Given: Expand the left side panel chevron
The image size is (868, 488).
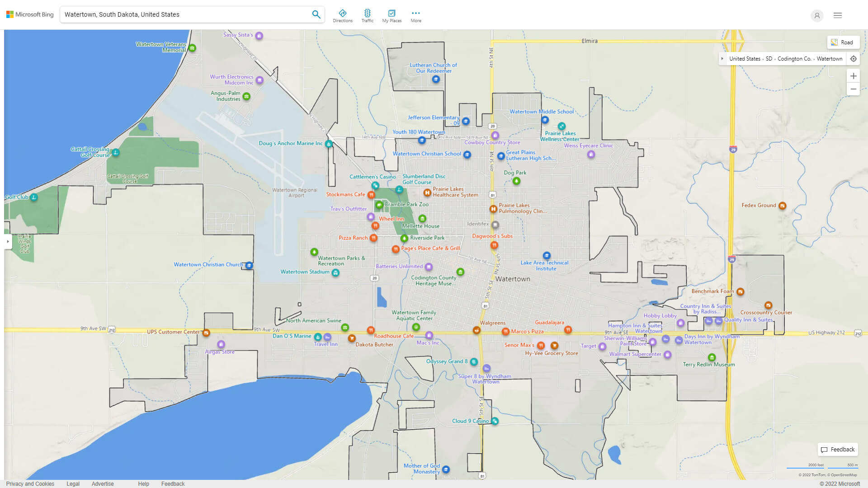Looking at the screenshot, I should [8, 242].
